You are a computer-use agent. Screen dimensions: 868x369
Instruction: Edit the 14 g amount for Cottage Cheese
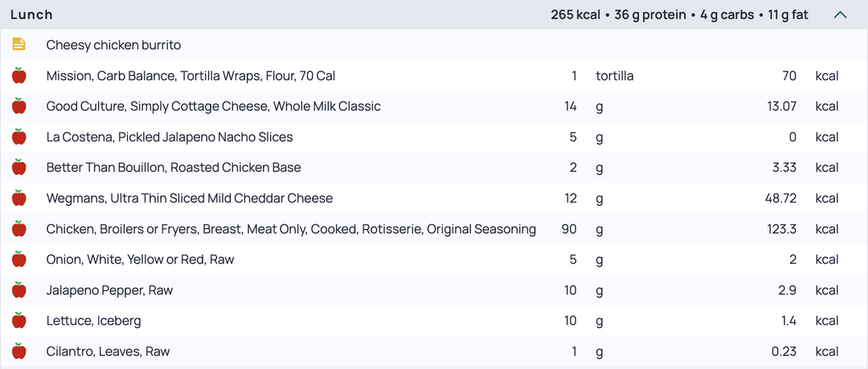[571, 106]
